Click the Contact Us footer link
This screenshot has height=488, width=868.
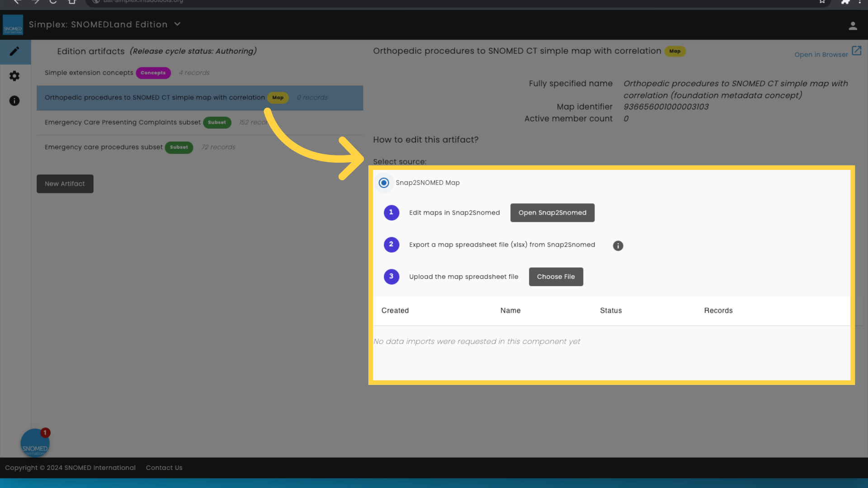pyautogui.click(x=164, y=468)
